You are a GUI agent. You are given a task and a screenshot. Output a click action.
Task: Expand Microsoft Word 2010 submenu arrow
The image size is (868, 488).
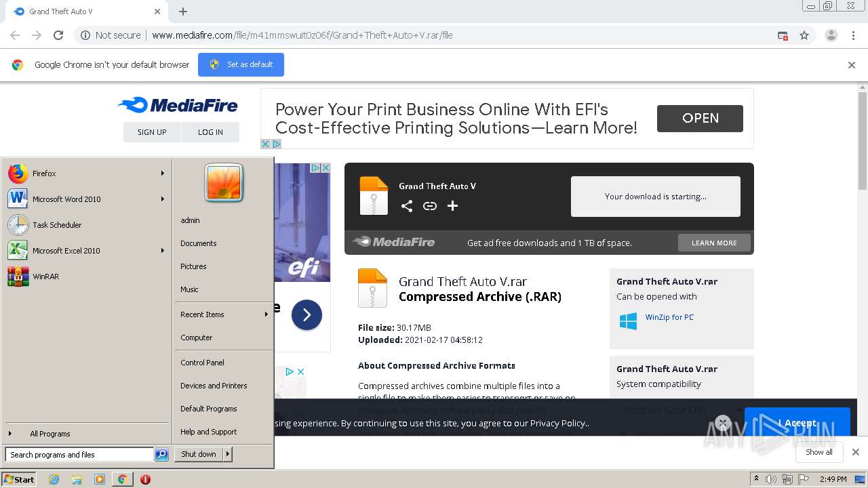coord(163,199)
